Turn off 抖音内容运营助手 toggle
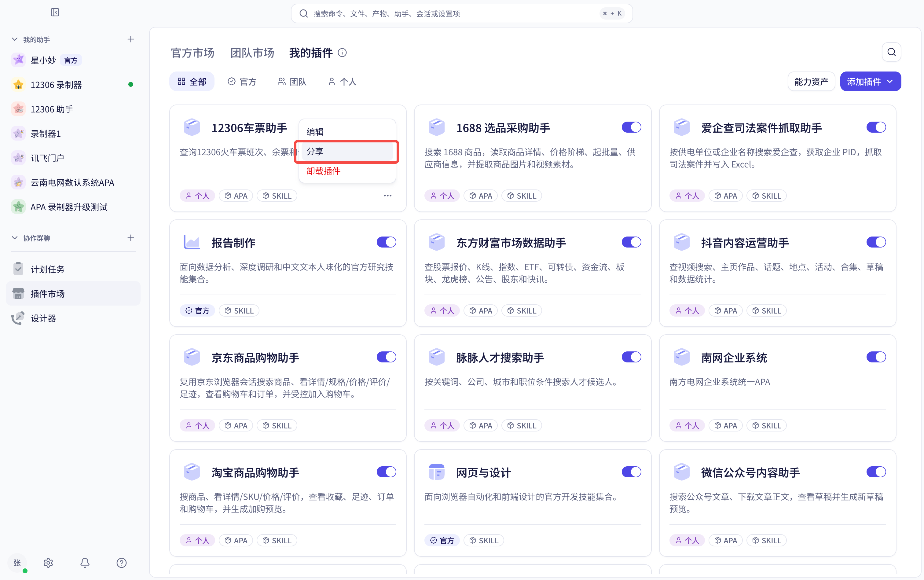 876,242
